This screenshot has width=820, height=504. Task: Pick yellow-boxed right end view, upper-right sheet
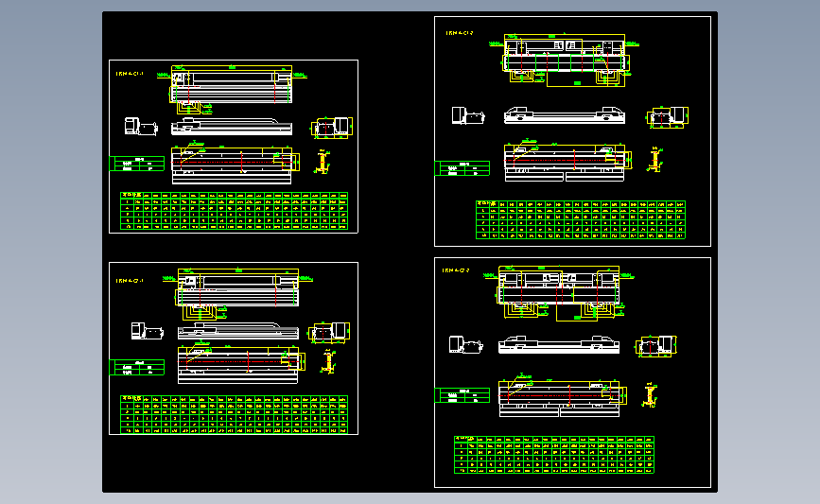pos(668,117)
